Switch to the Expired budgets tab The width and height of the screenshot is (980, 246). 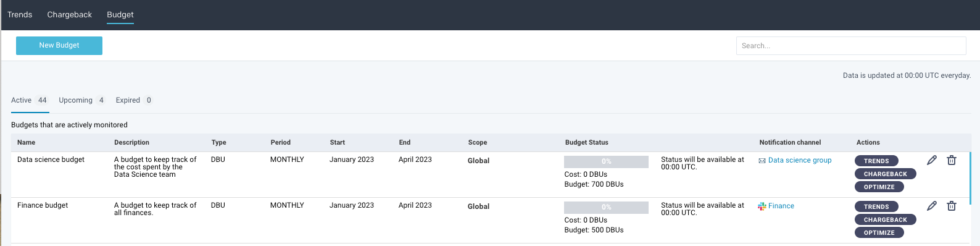click(134, 100)
